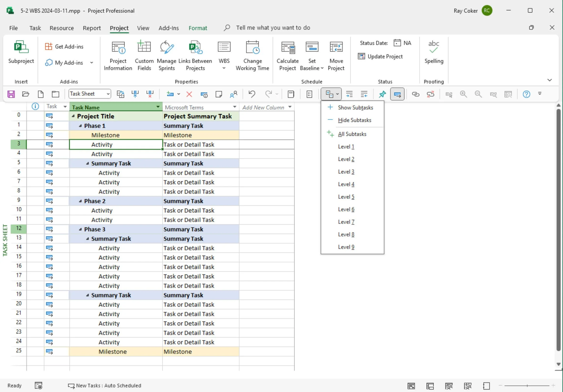Screen dimensions: 563x392
Task: Click the Help question mark icon
Action: 526,94
